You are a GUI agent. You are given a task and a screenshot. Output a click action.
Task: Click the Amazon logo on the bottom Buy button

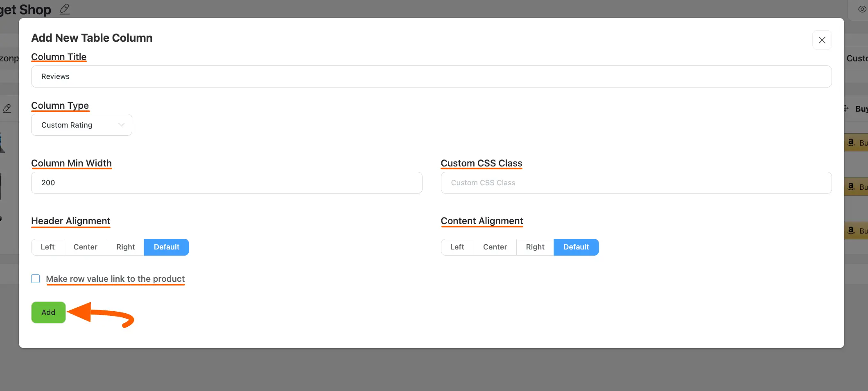[x=851, y=230]
